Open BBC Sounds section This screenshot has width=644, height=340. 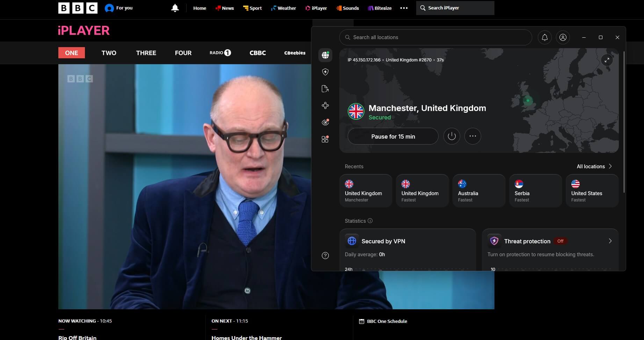(x=348, y=8)
